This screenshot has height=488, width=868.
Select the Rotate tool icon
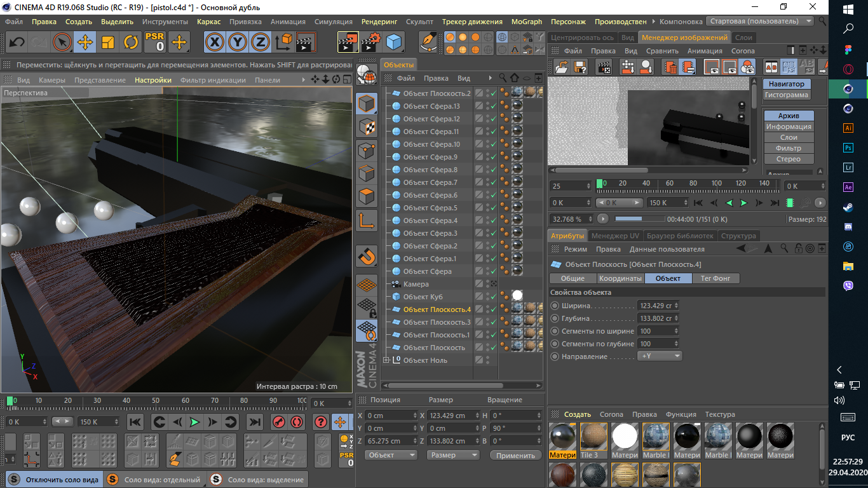[x=131, y=43]
